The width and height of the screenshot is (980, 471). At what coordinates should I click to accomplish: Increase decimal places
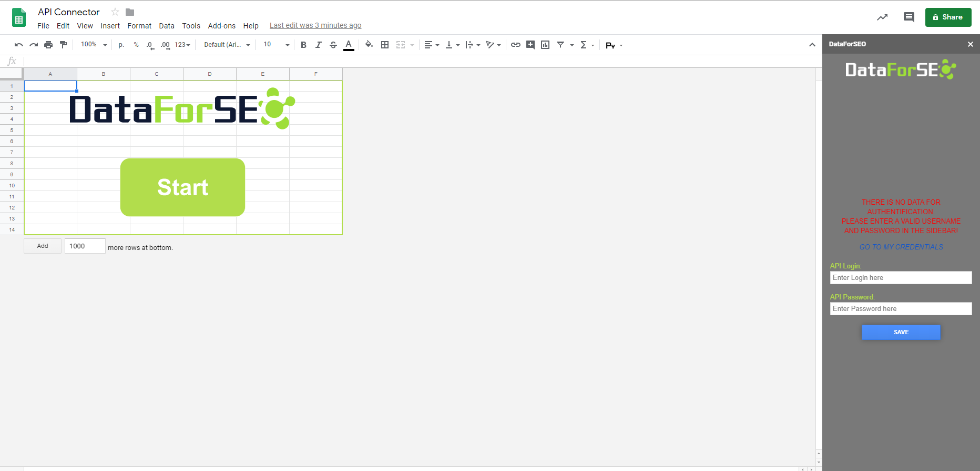pos(165,45)
